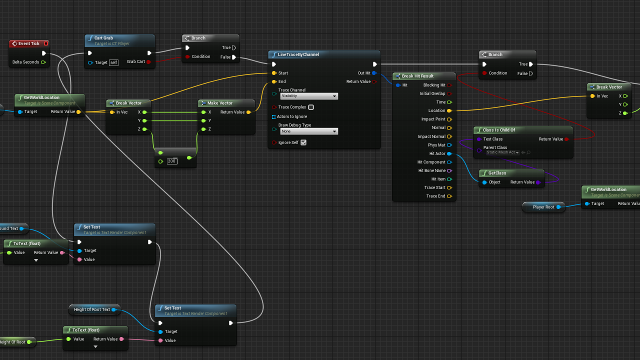This screenshot has width=640, height=360.
Task: Click the LineTraceByChannel Start vector pin
Action: (x=274, y=73)
